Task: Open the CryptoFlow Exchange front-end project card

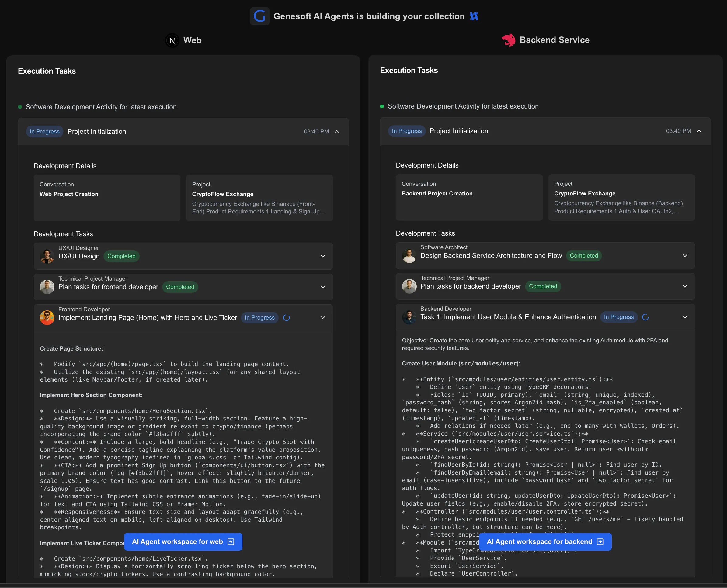Action: [259, 198]
